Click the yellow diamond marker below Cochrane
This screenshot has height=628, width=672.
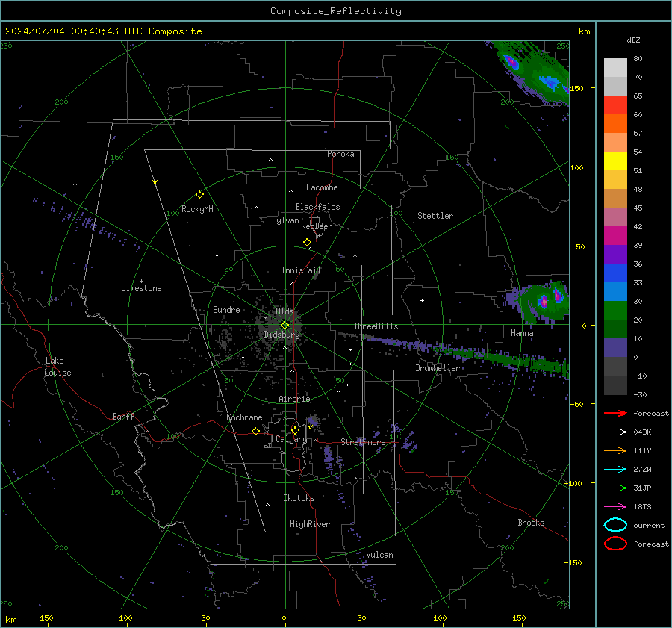(255, 431)
